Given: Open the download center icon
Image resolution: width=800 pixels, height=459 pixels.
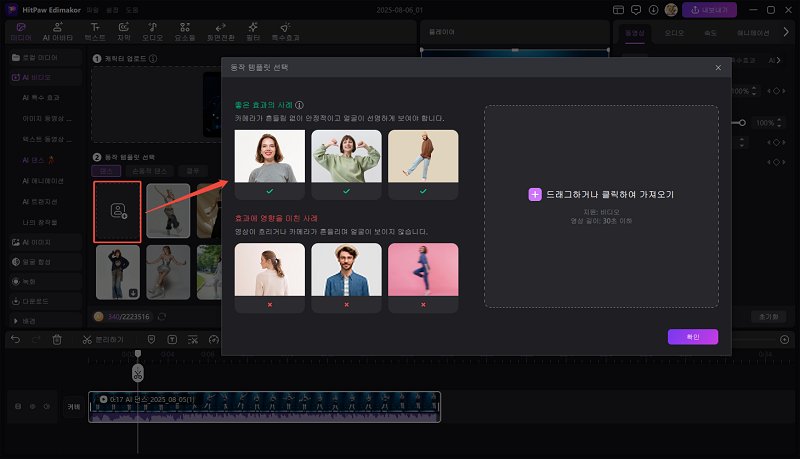Looking at the screenshot, I should coord(653,10).
